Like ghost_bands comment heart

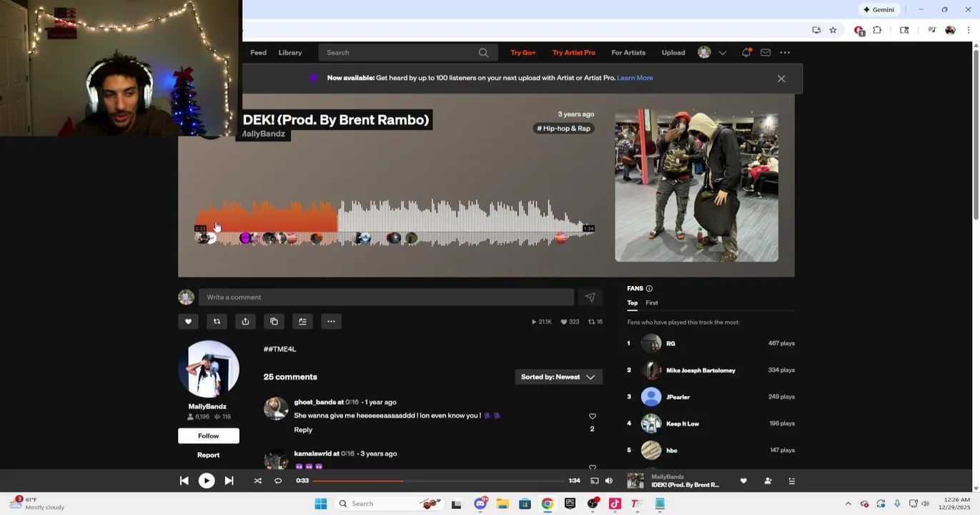pyautogui.click(x=592, y=416)
